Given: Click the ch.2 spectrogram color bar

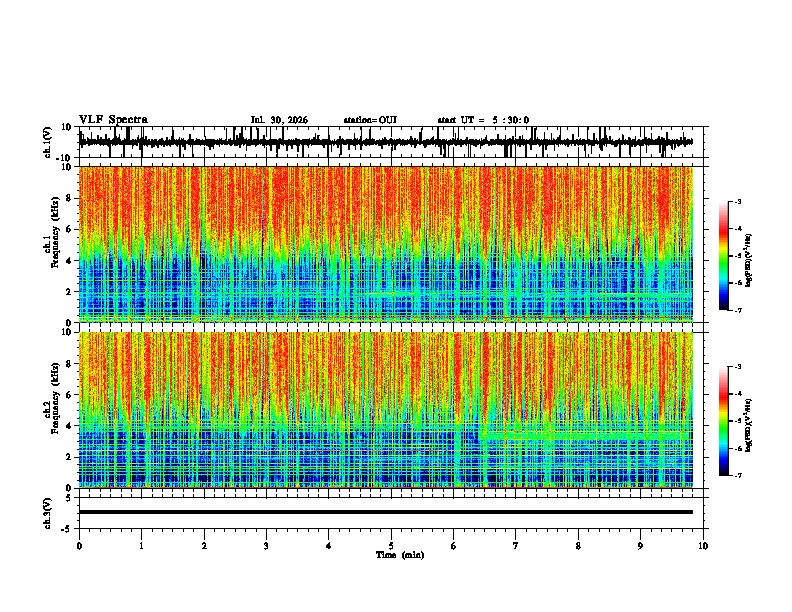Looking at the screenshot, I should pyautogui.click(x=723, y=421).
